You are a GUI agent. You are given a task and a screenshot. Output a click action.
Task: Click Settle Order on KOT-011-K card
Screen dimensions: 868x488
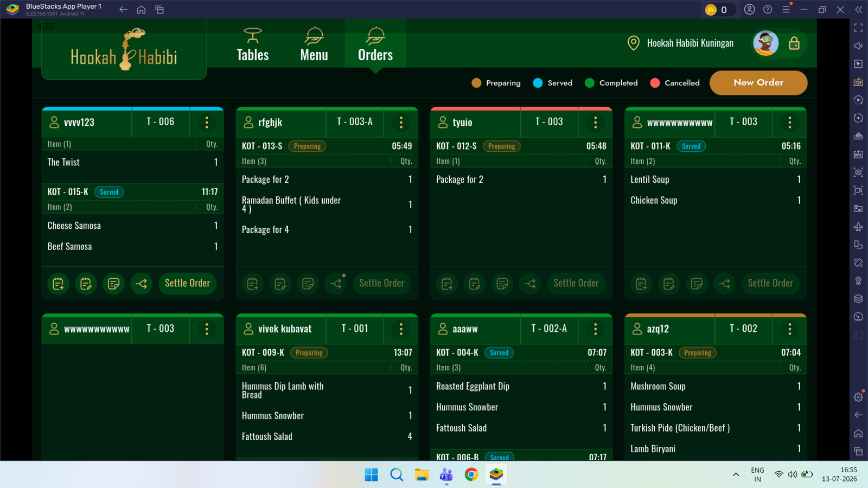point(770,284)
